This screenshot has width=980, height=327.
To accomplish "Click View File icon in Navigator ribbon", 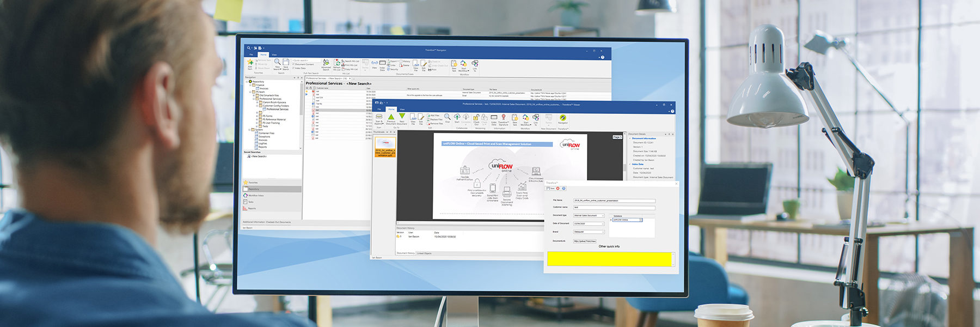I will coord(416,63).
